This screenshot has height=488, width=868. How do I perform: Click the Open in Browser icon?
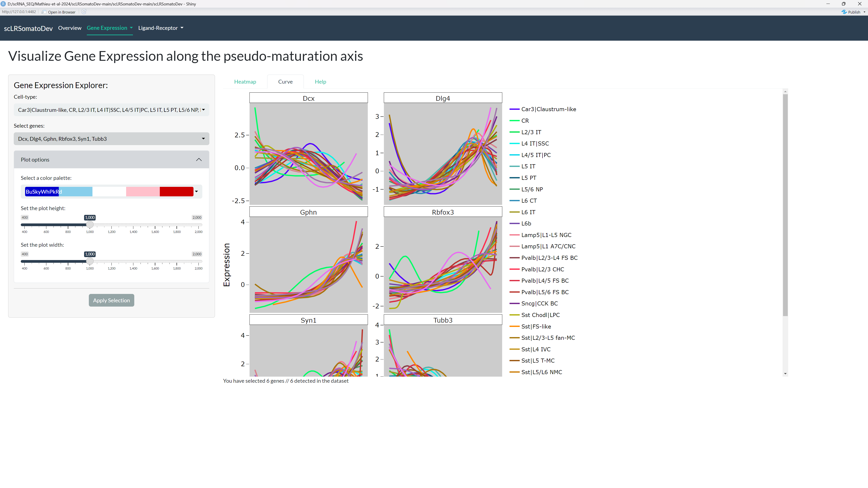(44, 12)
